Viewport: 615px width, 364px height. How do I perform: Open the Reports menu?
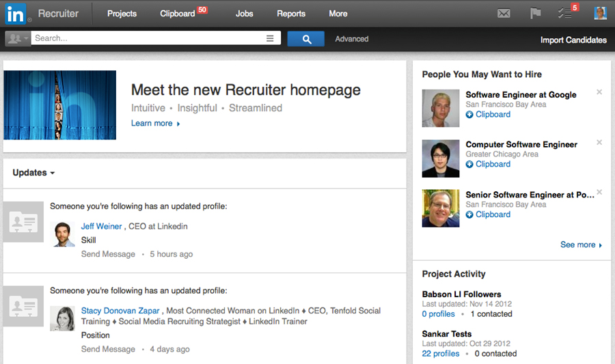pos(291,14)
